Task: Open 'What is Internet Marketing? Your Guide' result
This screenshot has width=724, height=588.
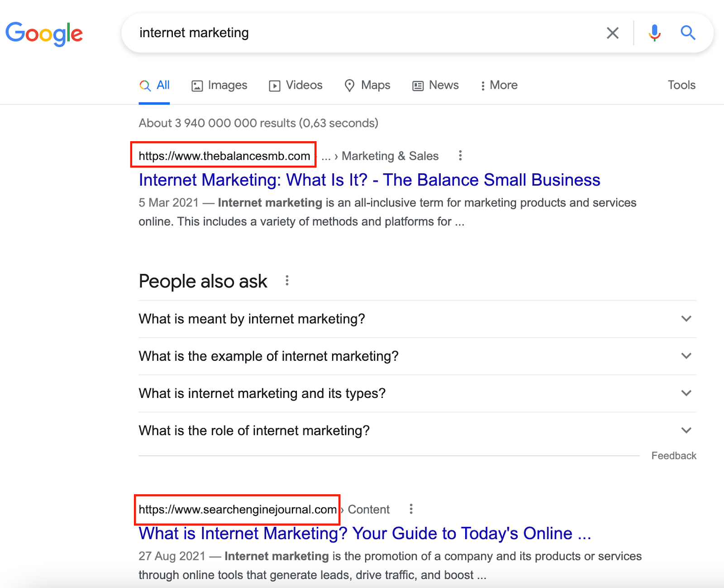Action: click(x=364, y=534)
